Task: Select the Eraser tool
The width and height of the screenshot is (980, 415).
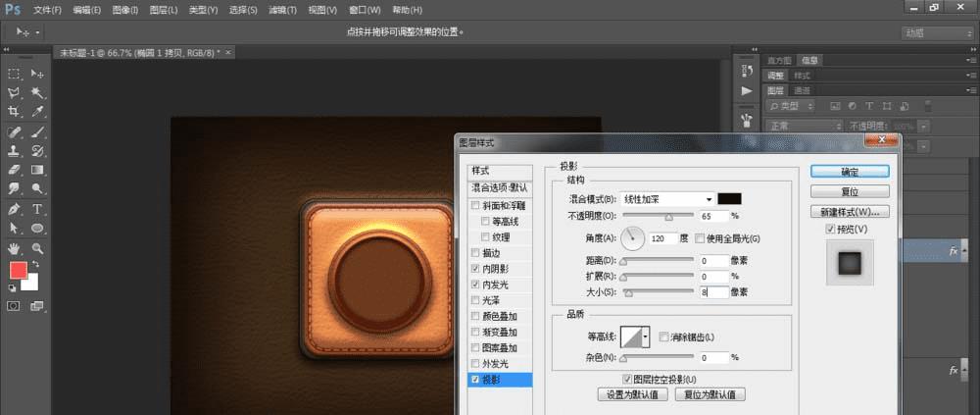Action: pos(14,170)
